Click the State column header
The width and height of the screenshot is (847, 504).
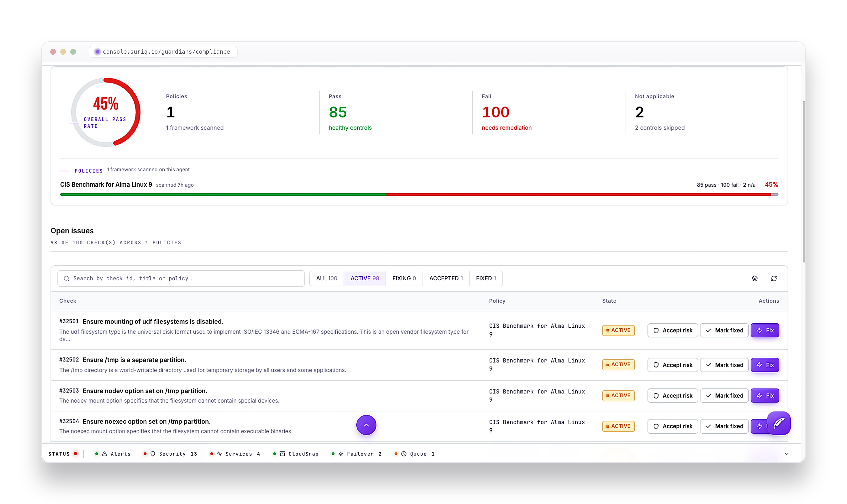click(x=609, y=301)
